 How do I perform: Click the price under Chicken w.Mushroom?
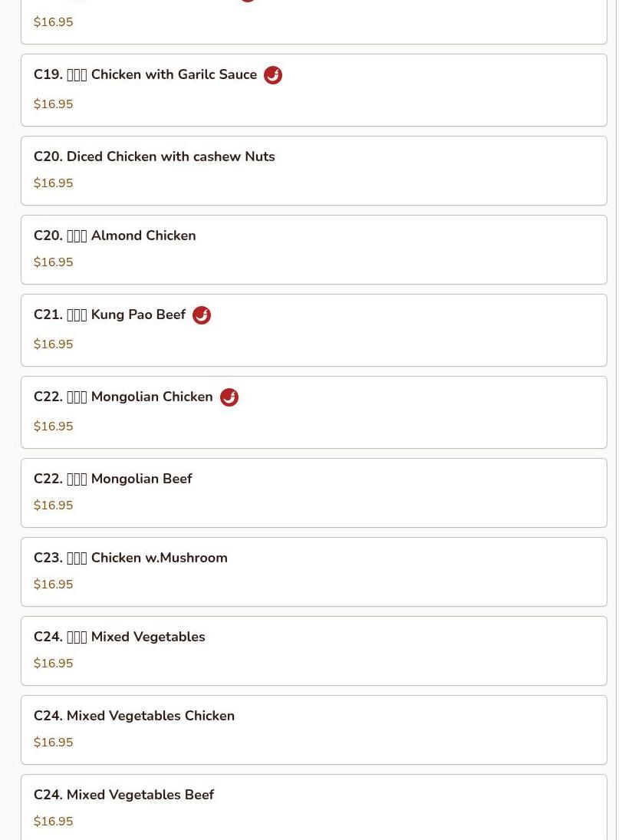[53, 584]
